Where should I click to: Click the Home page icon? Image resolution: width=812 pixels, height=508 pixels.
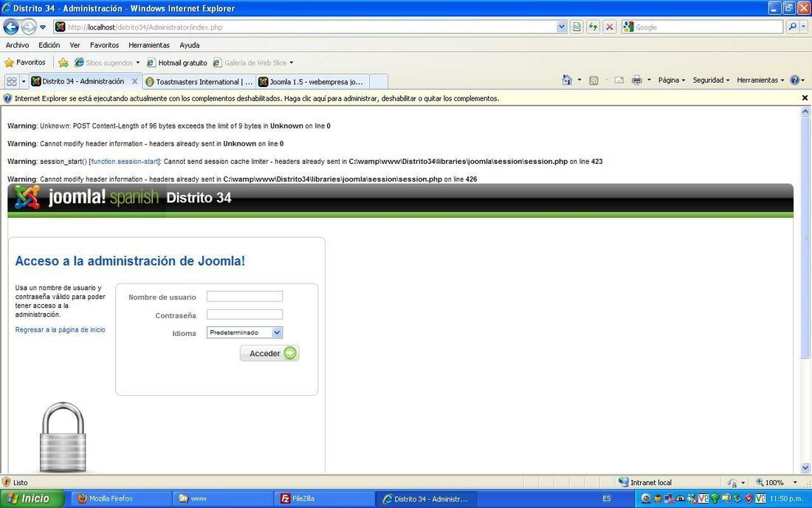pos(566,80)
